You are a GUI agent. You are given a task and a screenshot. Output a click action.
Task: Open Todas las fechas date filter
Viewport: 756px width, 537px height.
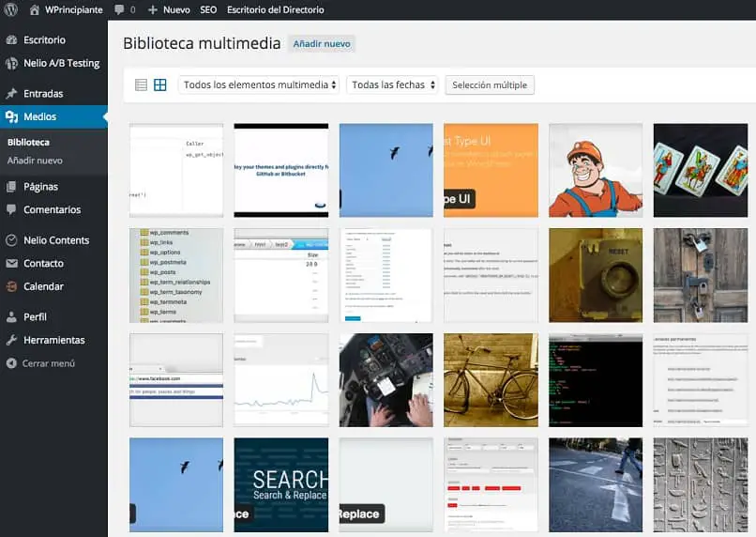[x=392, y=84]
